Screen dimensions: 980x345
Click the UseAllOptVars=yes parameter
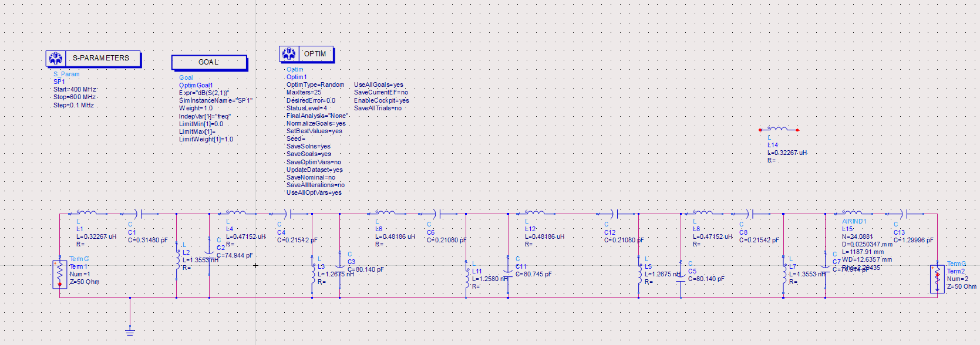pos(314,193)
